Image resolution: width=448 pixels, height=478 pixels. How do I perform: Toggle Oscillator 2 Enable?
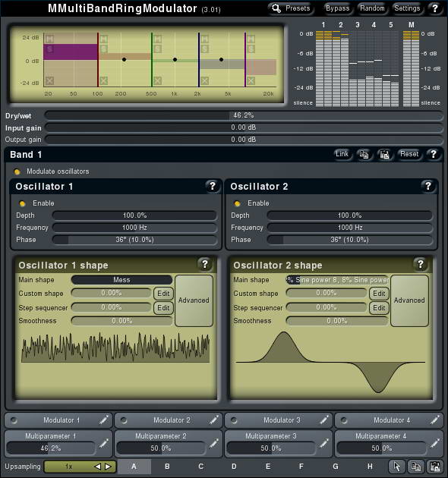coord(237,203)
